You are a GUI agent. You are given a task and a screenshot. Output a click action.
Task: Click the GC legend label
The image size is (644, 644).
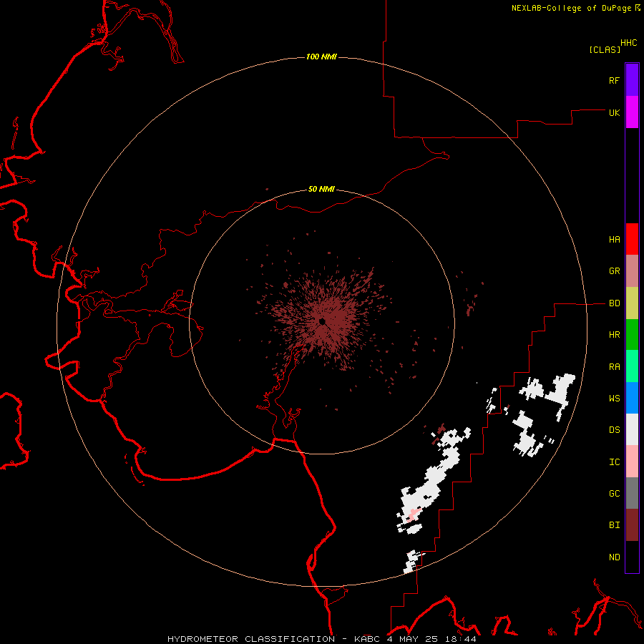tap(614, 494)
